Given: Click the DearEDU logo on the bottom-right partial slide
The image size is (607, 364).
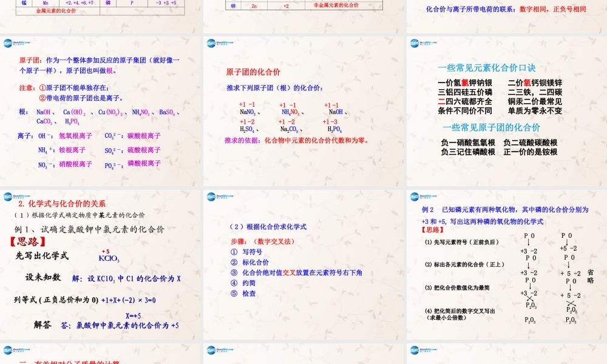Looking at the screenshot, I should tap(416, 351).
